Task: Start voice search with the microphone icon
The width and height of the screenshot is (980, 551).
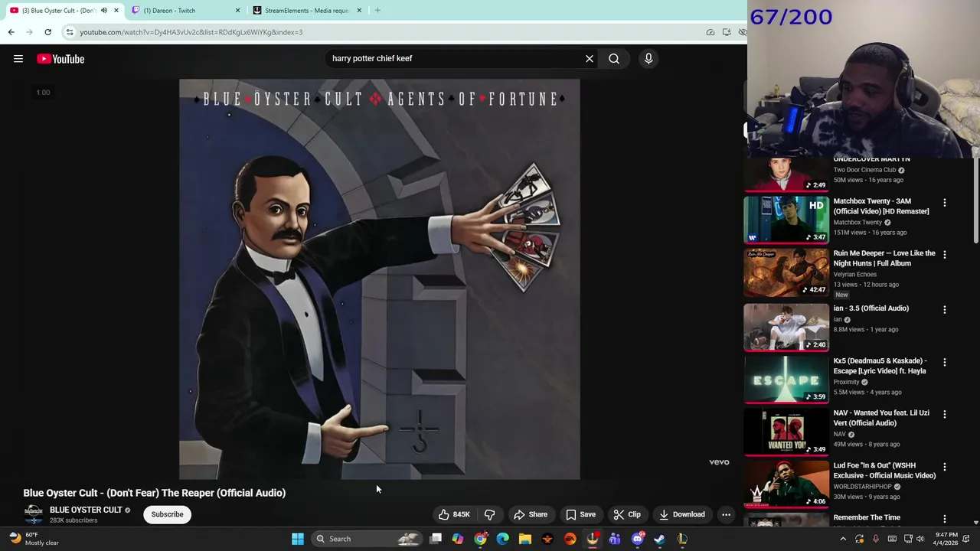Action: tap(648, 59)
